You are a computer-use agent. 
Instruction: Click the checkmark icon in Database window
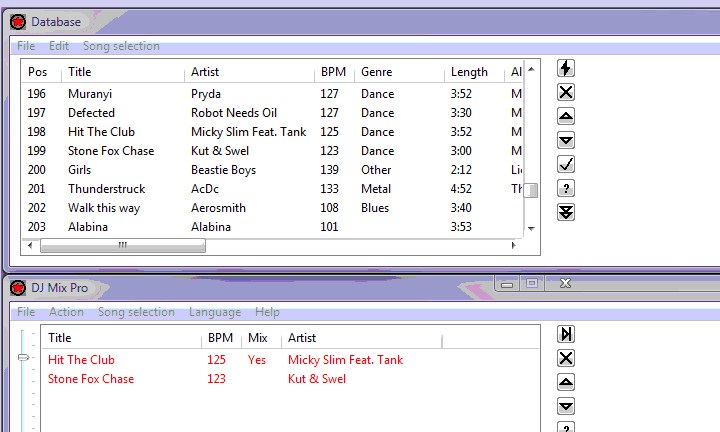(565, 164)
